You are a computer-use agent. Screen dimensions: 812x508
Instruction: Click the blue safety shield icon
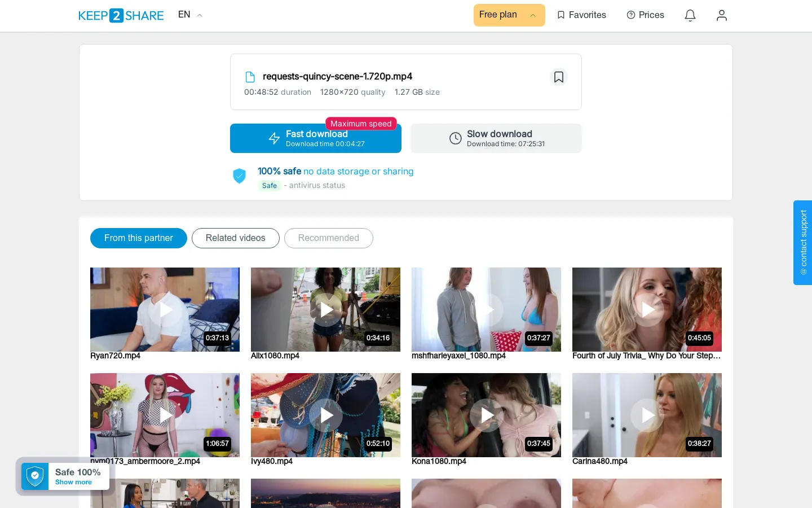coord(240,176)
